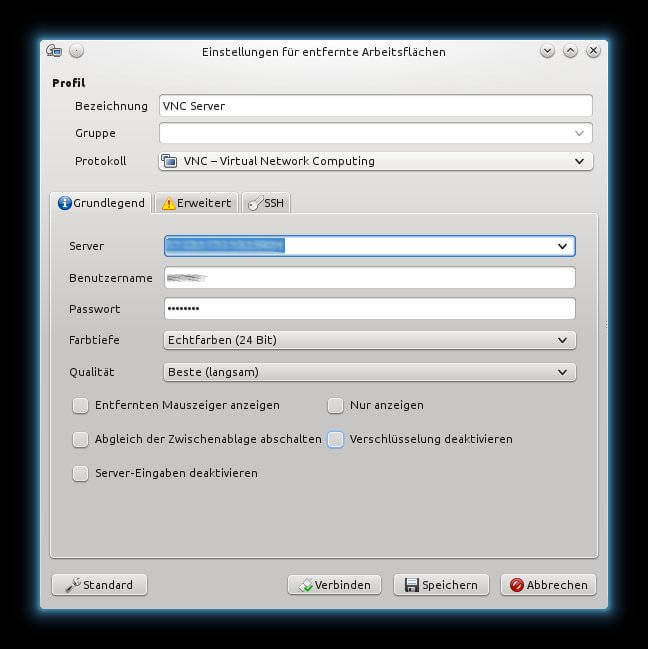The height and width of the screenshot is (649, 648).
Task: Click the monitor icon in the Protokoll field
Action: [x=169, y=161]
